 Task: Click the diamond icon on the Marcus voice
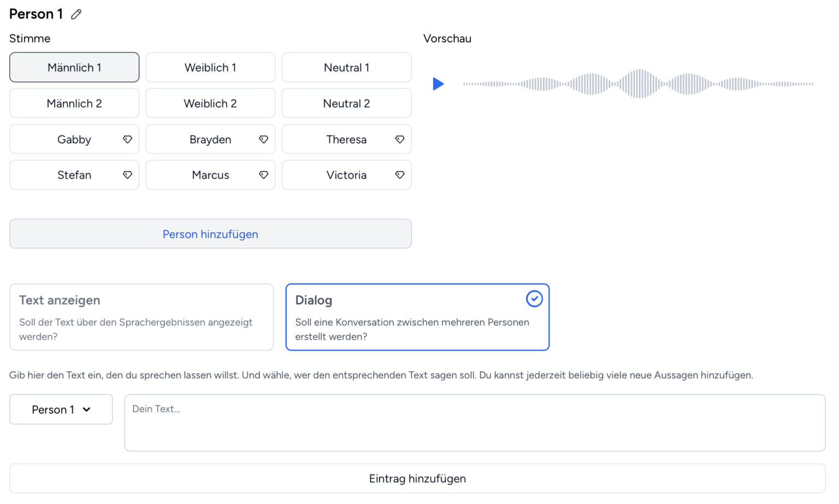(264, 175)
